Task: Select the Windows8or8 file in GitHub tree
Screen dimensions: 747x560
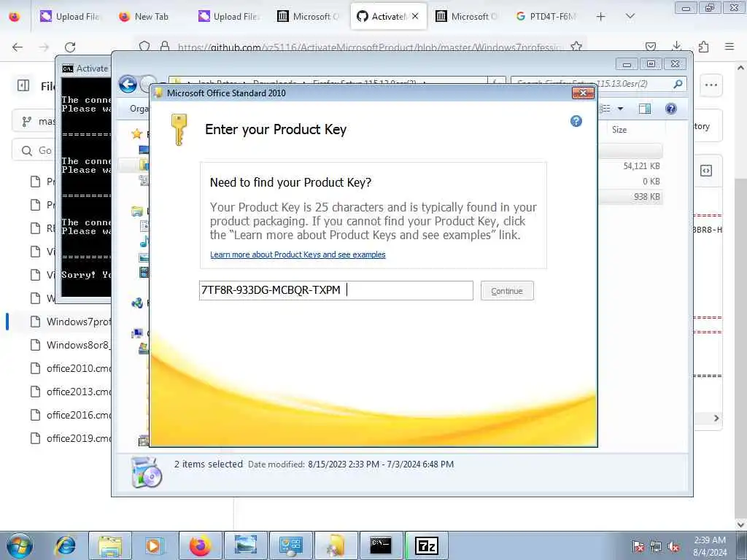Action: coord(71,345)
